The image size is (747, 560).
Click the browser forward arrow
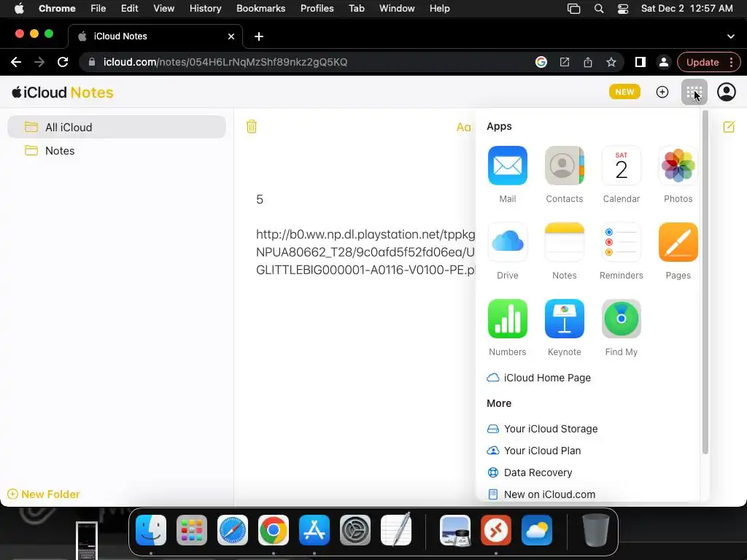(x=39, y=62)
